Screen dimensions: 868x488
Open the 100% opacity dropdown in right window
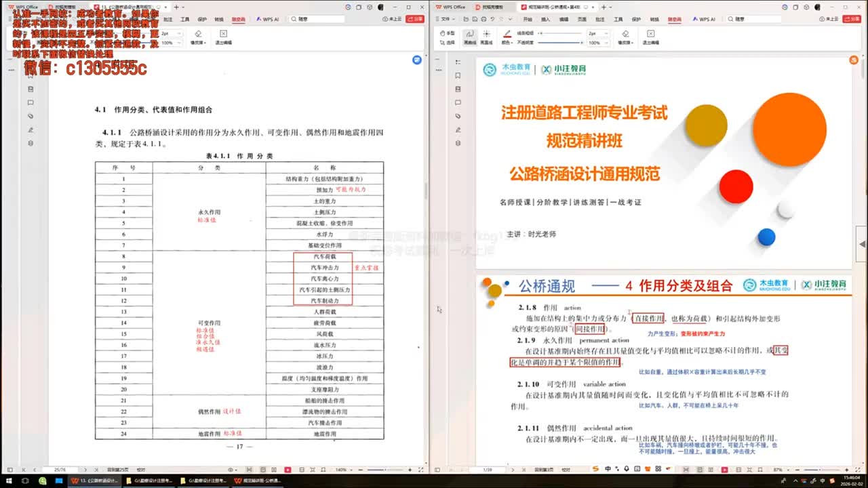[597, 43]
